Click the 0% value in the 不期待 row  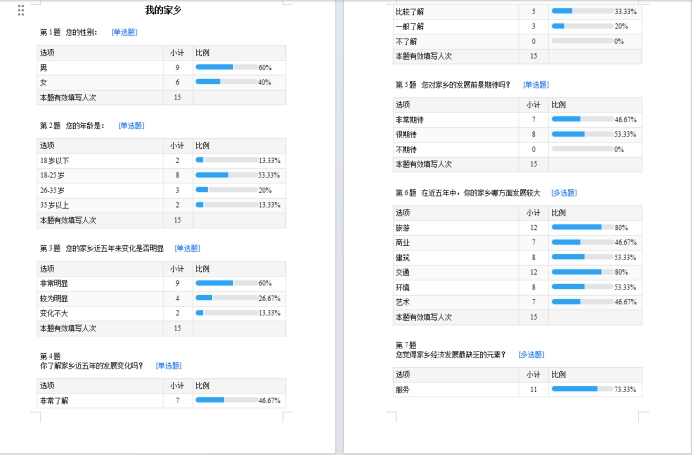click(x=619, y=150)
